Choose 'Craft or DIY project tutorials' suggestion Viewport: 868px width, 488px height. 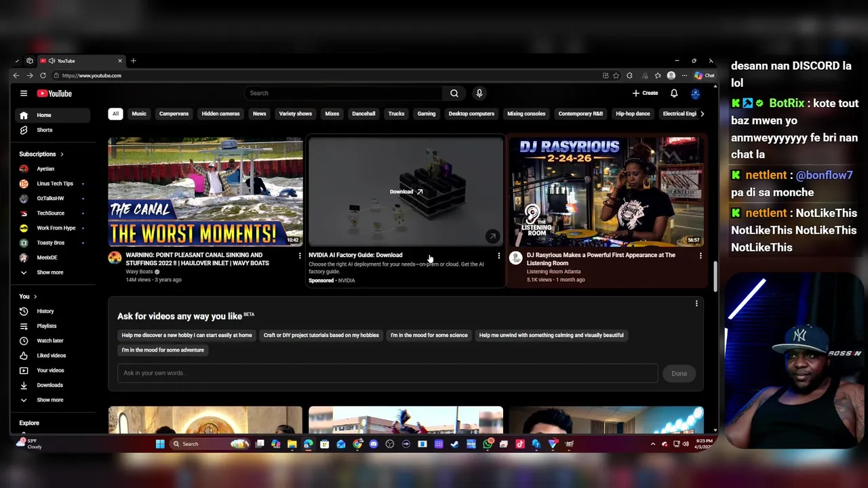click(x=321, y=335)
